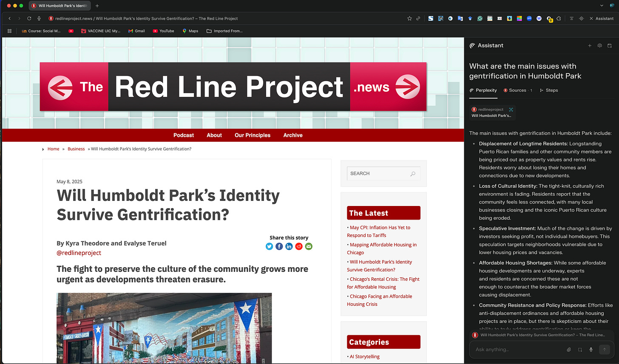Go to Business in the breadcrumb
This screenshot has height=364, width=619.
pos(76,149)
